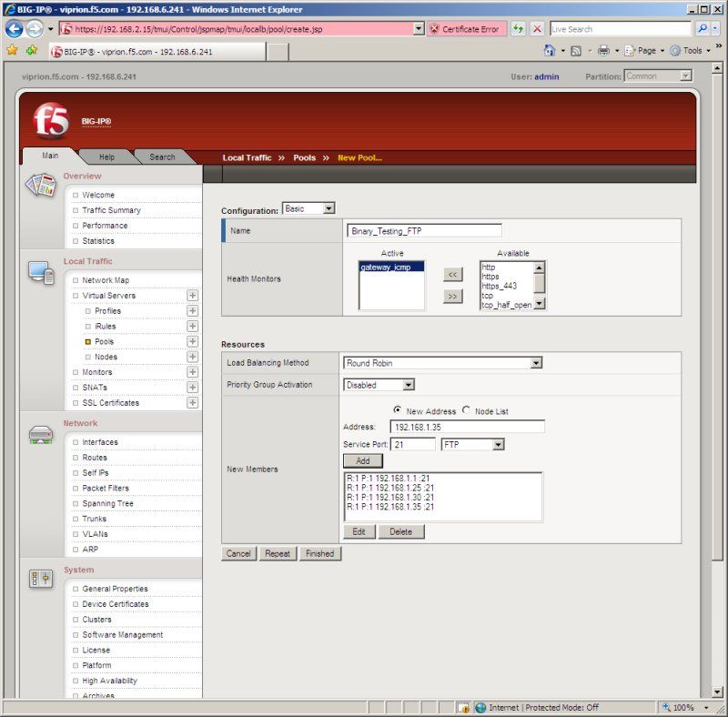The height and width of the screenshot is (717, 728).
Task: Click the pool Name input field
Action: (x=424, y=231)
